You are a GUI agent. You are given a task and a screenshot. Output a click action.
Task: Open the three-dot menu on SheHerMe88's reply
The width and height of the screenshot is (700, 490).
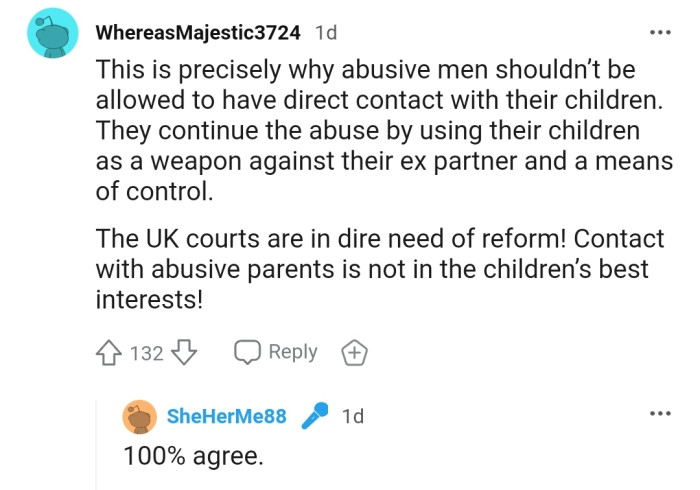point(659,414)
